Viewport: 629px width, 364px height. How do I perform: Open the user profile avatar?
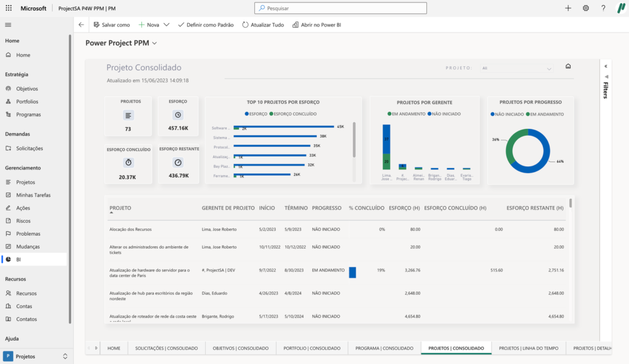click(620, 9)
